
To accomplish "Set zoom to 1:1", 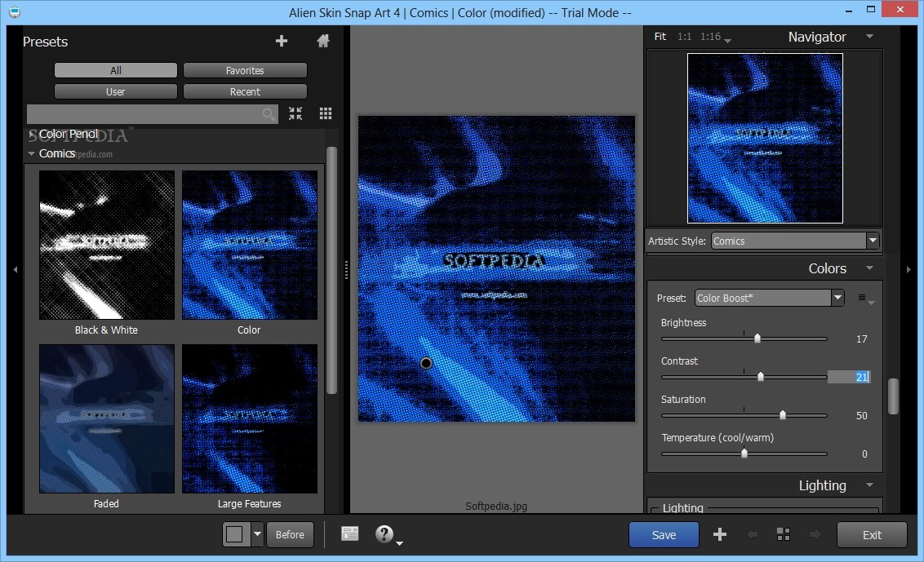I will [x=684, y=37].
